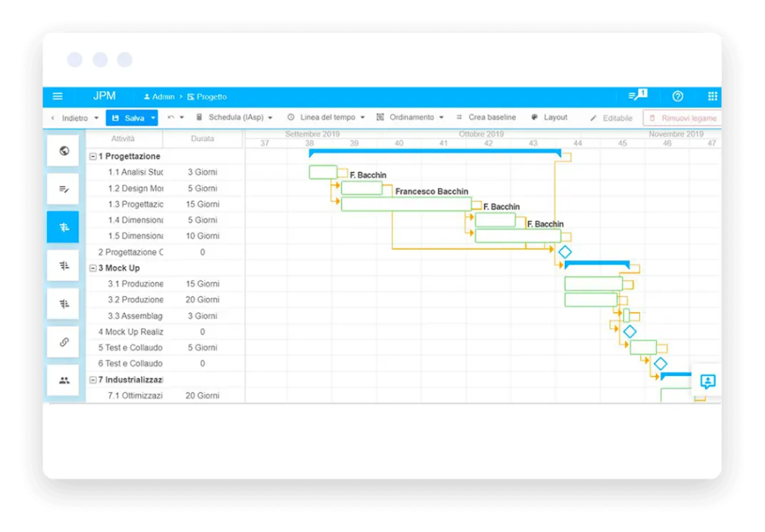This screenshot has width=765, height=532.
Task: Click Crea baseline
Action: click(x=486, y=118)
